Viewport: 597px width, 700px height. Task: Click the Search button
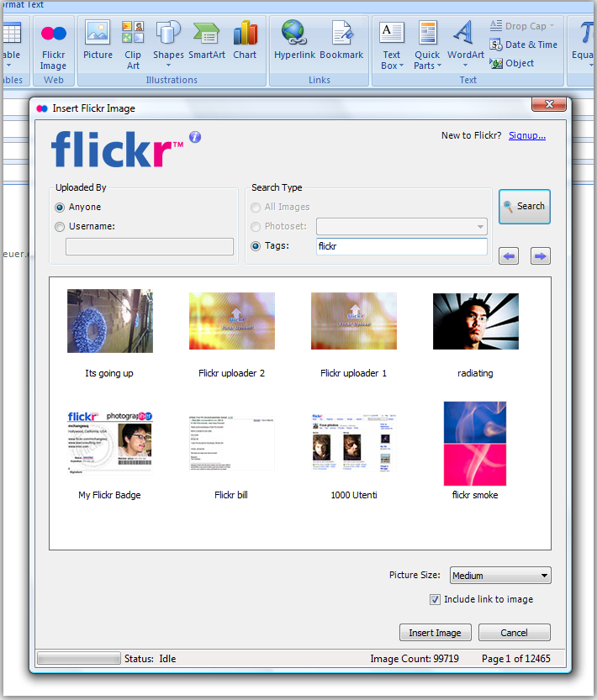tap(524, 206)
